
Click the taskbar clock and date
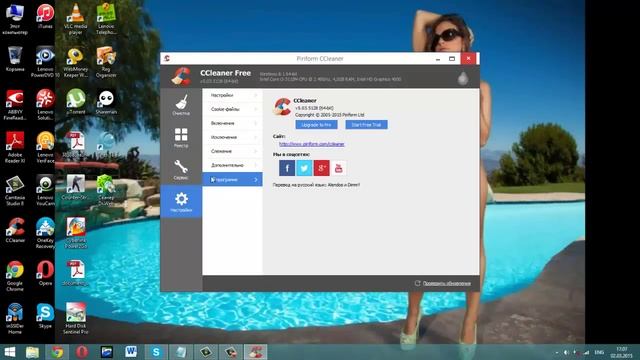click(x=621, y=352)
